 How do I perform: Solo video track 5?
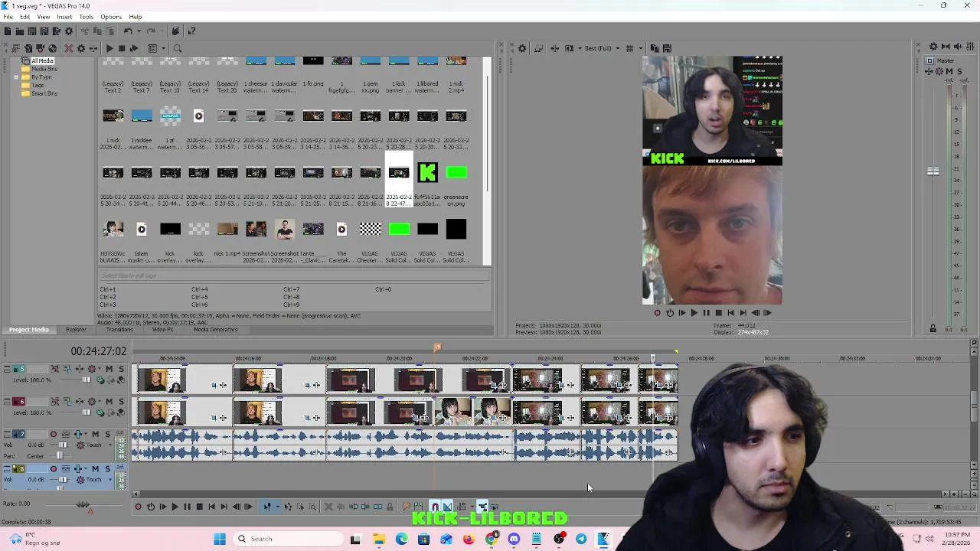tap(121, 369)
